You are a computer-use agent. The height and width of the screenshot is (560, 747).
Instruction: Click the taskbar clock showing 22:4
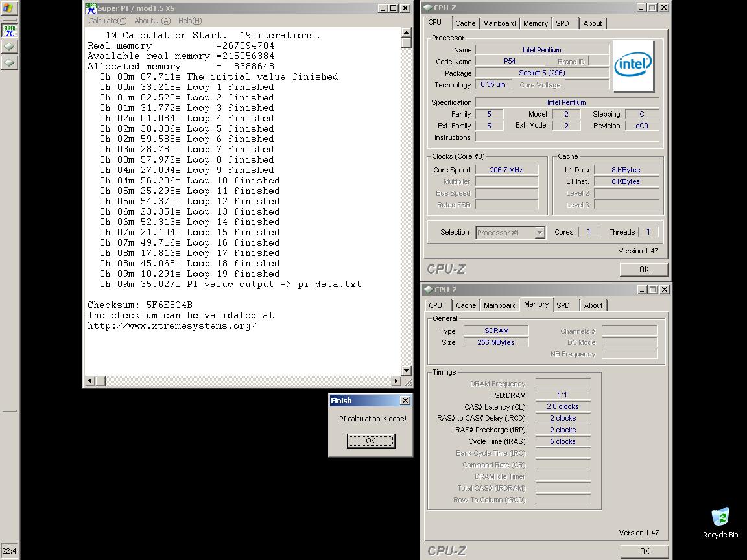9,551
